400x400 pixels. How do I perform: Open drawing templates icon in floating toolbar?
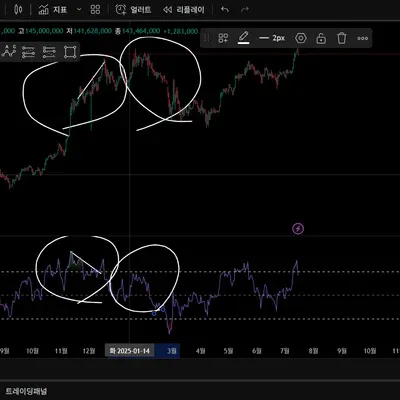coord(223,38)
